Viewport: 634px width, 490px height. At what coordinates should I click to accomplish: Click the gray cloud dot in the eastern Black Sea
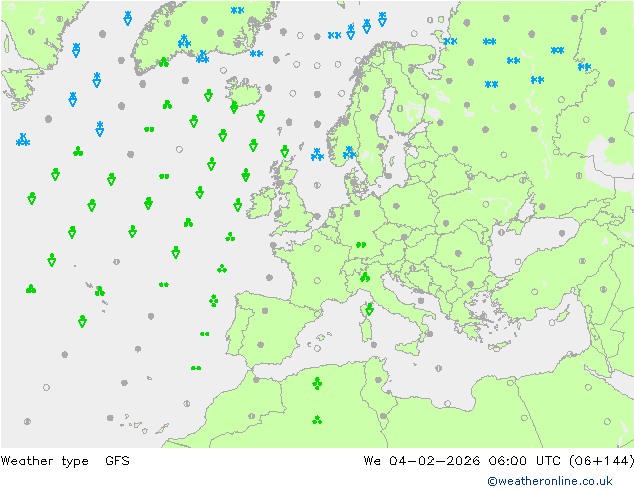point(562,233)
